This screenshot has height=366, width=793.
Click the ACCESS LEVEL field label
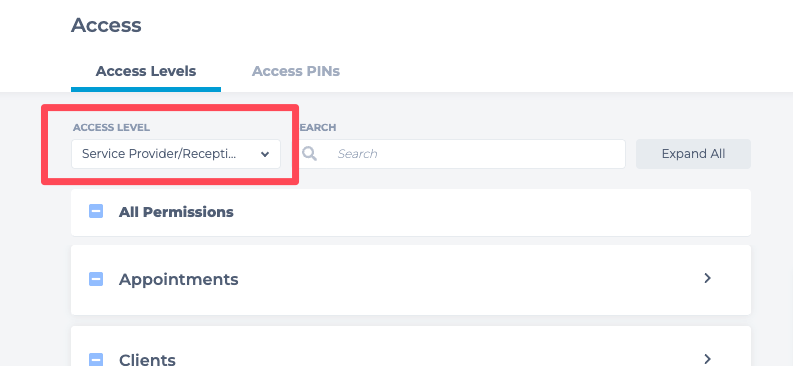click(111, 127)
